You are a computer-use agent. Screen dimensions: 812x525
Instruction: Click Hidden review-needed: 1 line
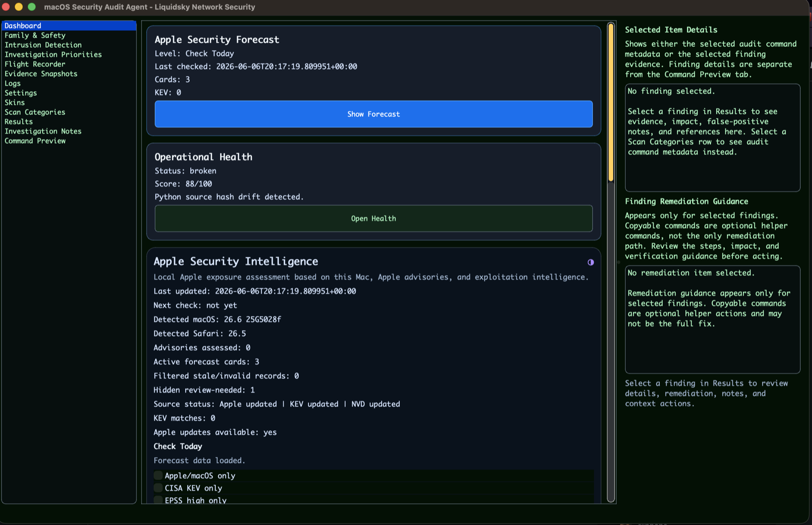[x=204, y=390]
